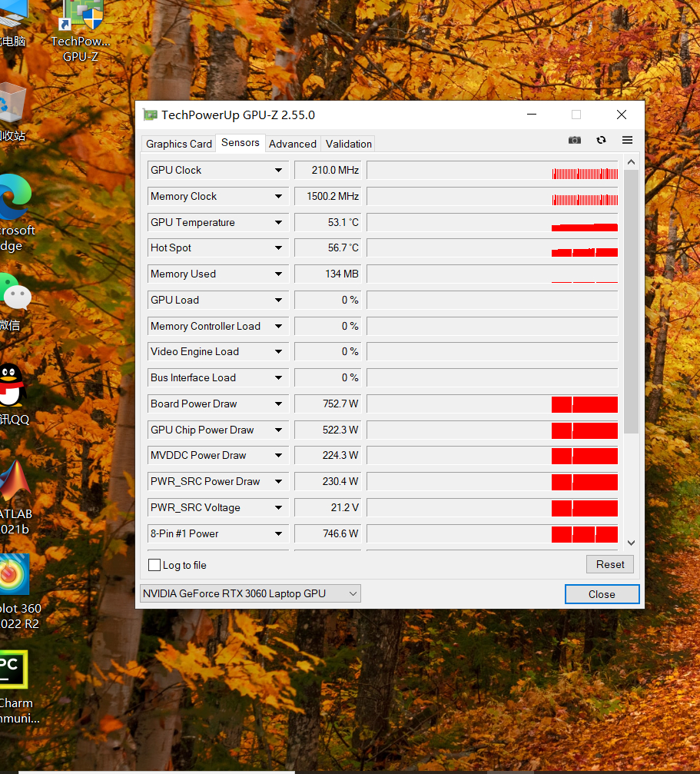Open the NVIDIA GeForce RTX 3060 GPU selector
700x774 pixels.
[250, 593]
